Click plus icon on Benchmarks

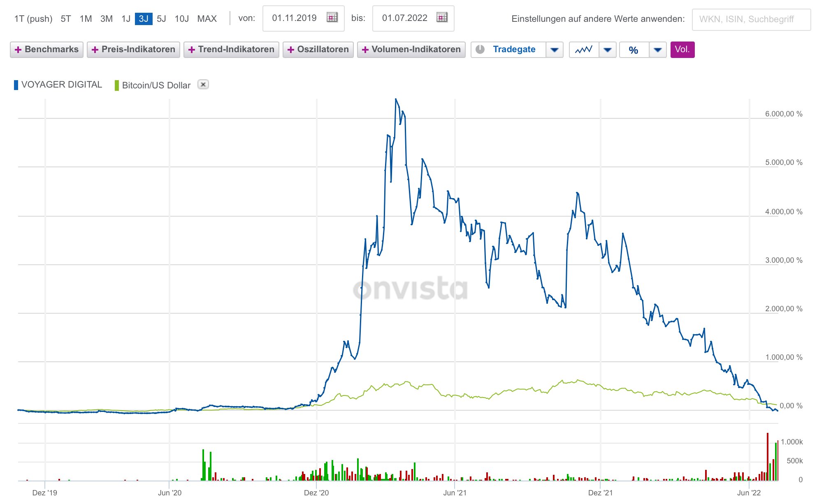pos(18,50)
